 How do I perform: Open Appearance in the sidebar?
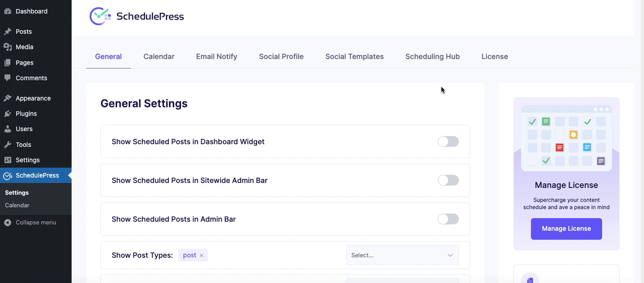pos(36,98)
